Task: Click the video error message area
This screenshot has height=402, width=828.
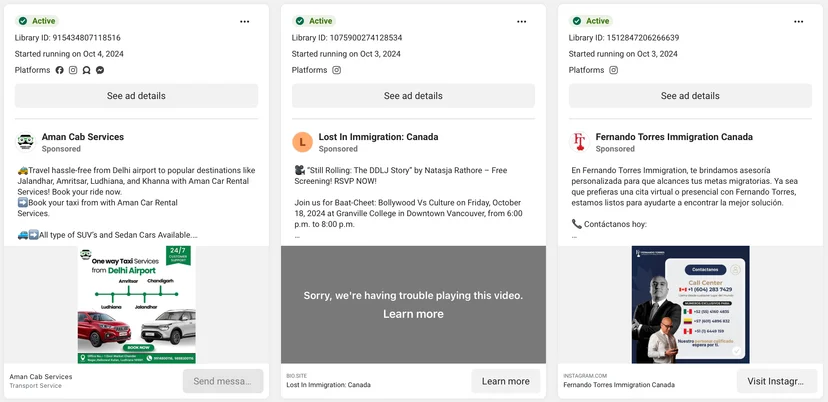Action: 413,305
